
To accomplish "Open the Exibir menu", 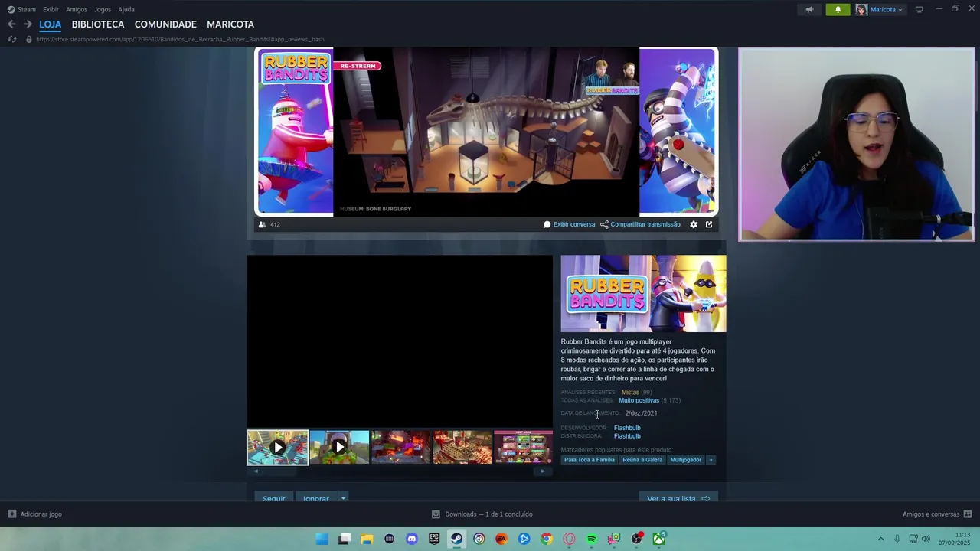I will coord(51,9).
